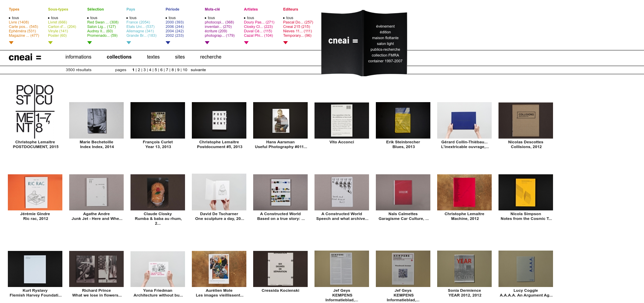Filter by France (2054) country
The width and height of the screenshot is (644, 303).
[x=138, y=22]
